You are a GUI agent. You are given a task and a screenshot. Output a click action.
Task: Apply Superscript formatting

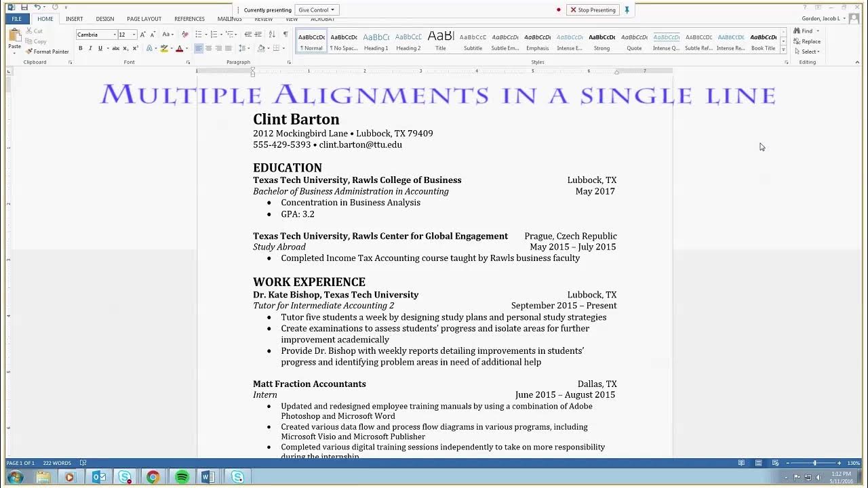pos(136,48)
